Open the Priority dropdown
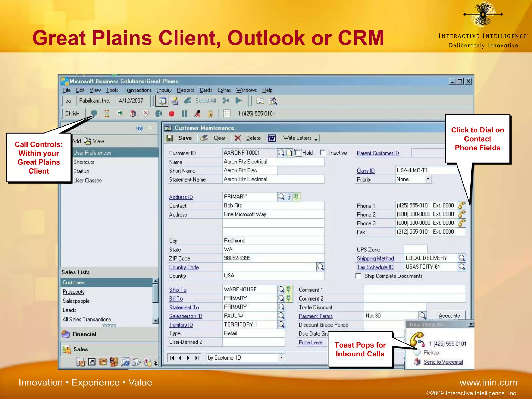The image size is (532, 399). [x=428, y=179]
